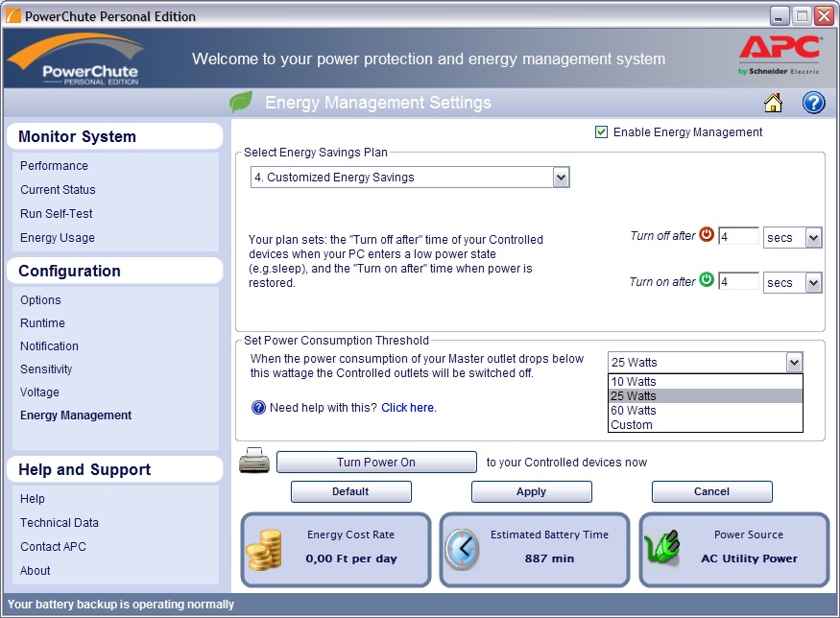Screen dimensions: 840x618
Task: Click the '887 min' battery time value
Action: tap(549, 559)
